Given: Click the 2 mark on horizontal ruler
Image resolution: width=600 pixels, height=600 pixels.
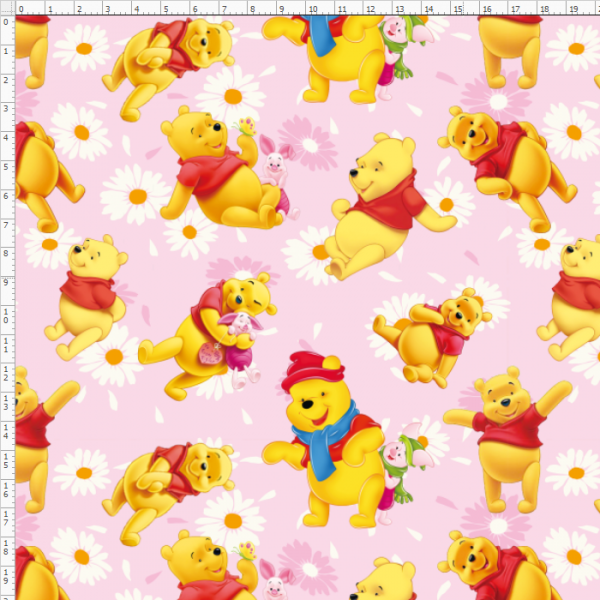Looking at the screenshot, I should tap(79, 9).
